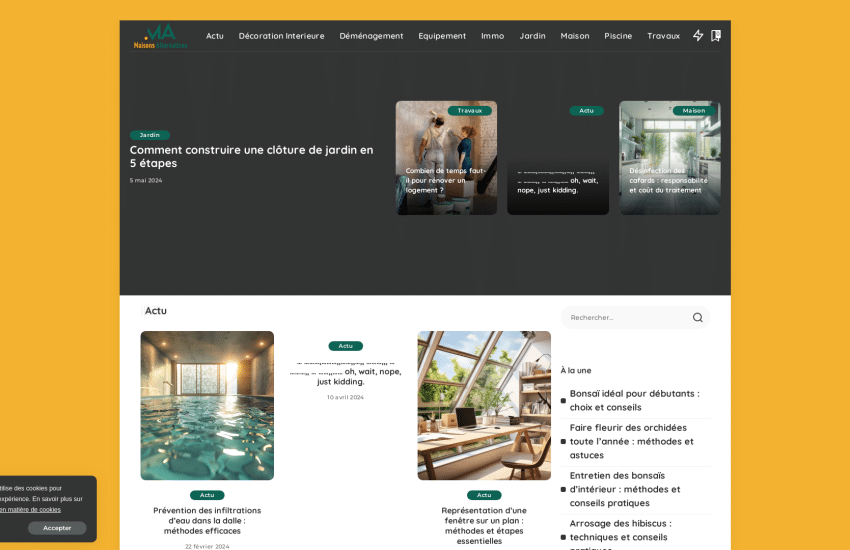Open Faire fleurir des orchidées article link
This screenshot has height=550, width=850.
click(631, 441)
